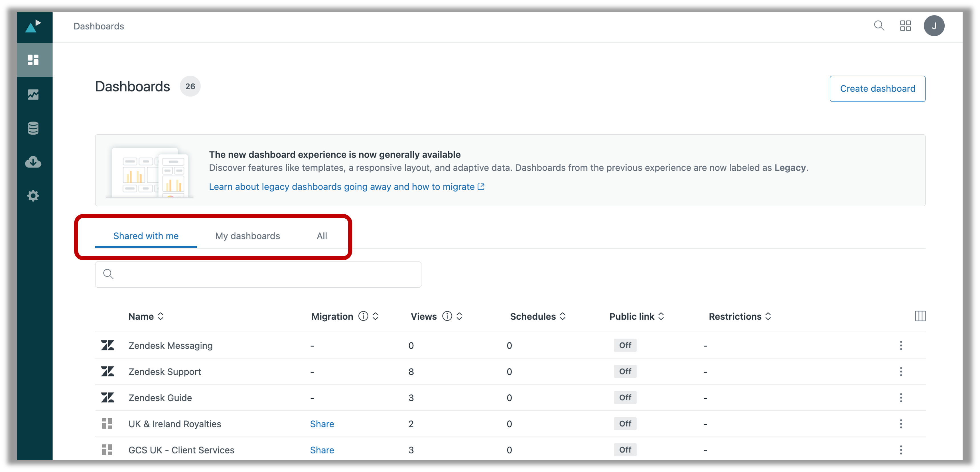Viewport: 980px width, 472px height.
Task: Open options menu for Zendesk Guide row
Action: (x=900, y=398)
